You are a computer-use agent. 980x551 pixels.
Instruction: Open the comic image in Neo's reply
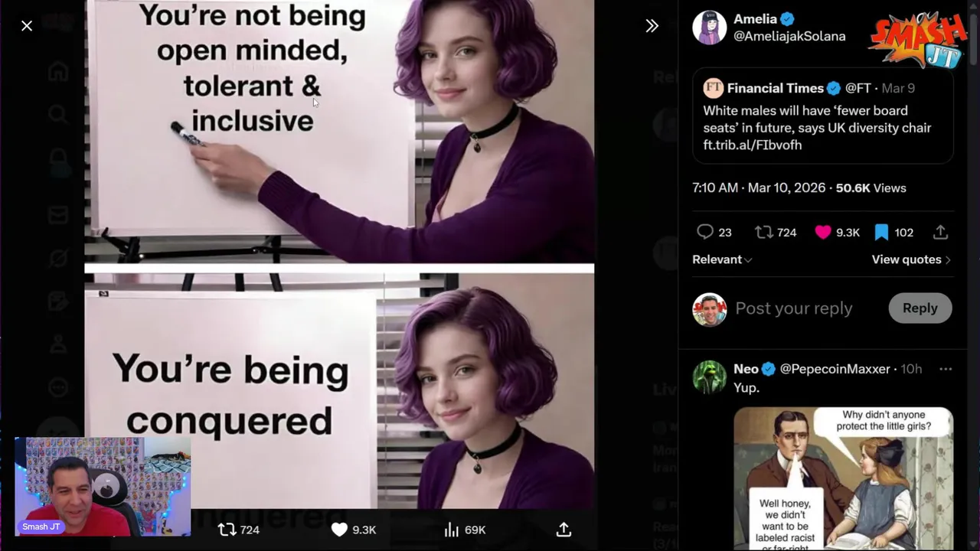click(x=844, y=478)
